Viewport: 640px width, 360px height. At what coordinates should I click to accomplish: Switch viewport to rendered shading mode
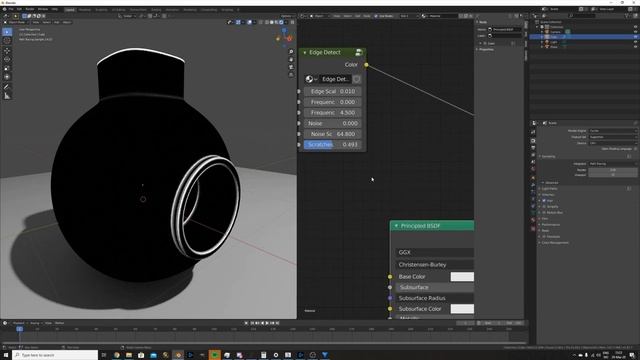[x=281, y=22]
